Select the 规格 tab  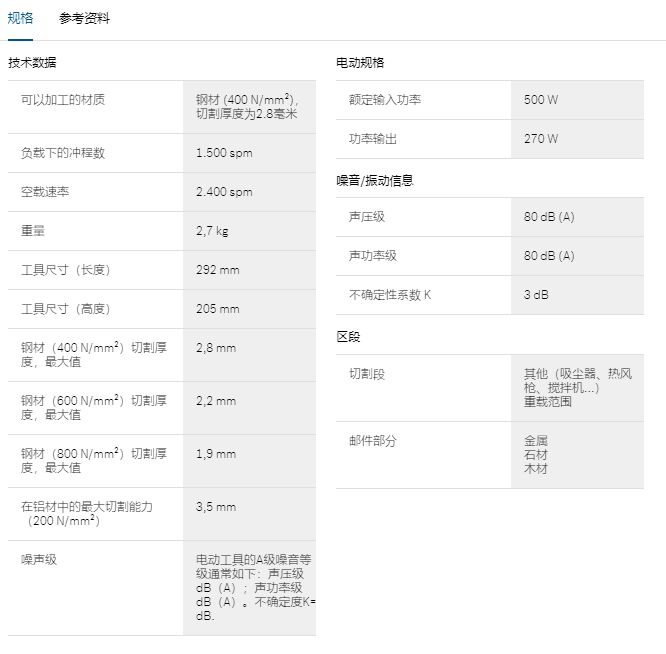click(x=20, y=18)
